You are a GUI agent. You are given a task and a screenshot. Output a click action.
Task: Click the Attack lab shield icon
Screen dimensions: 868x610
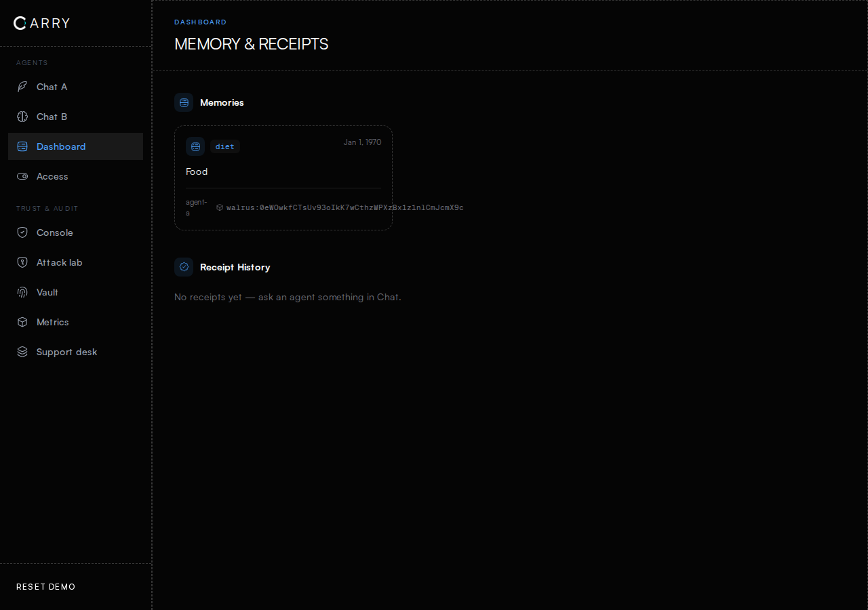point(22,262)
